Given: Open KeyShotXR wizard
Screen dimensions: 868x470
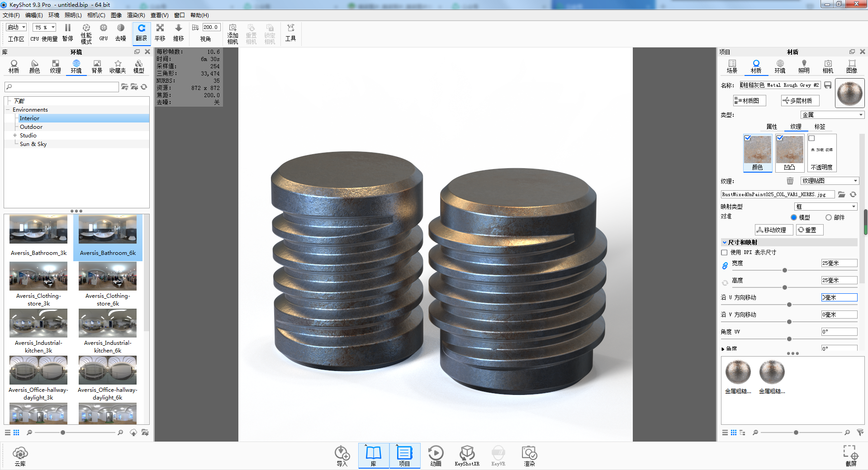Looking at the screenshot, I should click(x=467, y=456).
